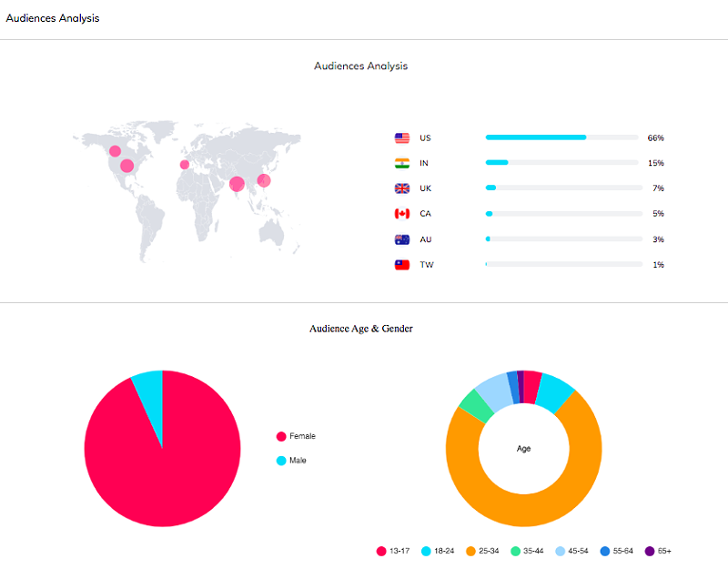
Task: Click the UK bubble on world map
Action: [x=185, y=165]
